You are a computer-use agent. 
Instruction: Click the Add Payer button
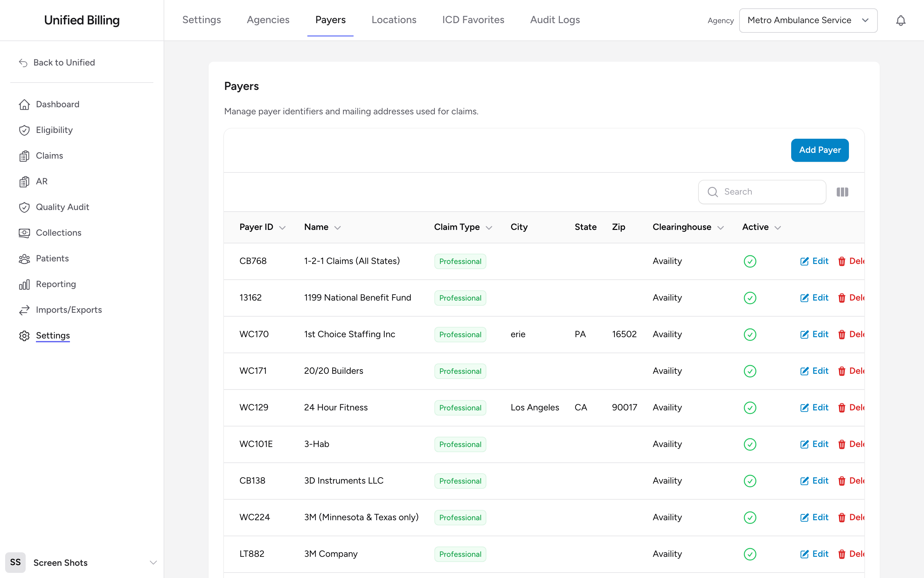820,150
